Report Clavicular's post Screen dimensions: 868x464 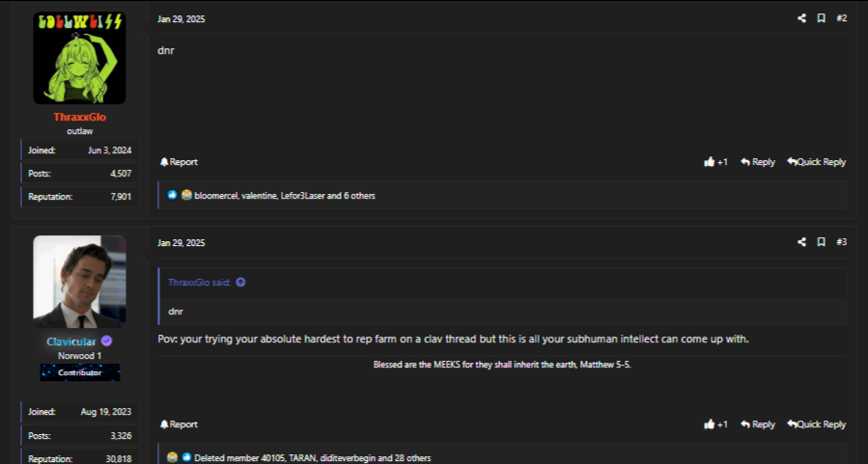point(179,424)
